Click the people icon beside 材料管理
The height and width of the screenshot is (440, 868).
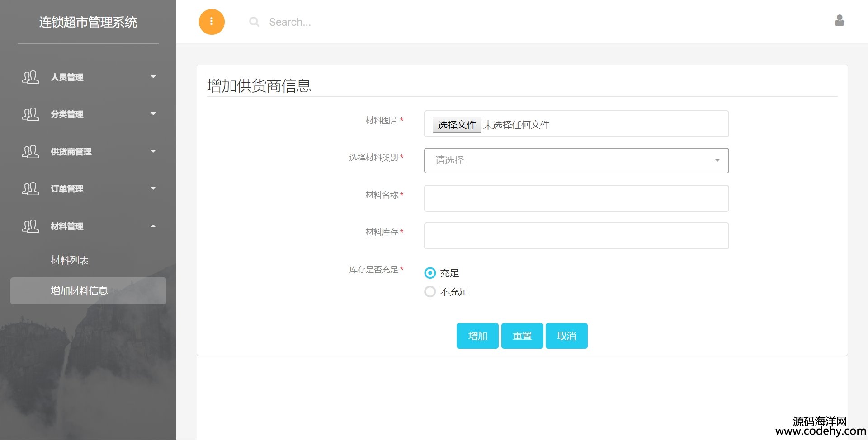point(30,226)
